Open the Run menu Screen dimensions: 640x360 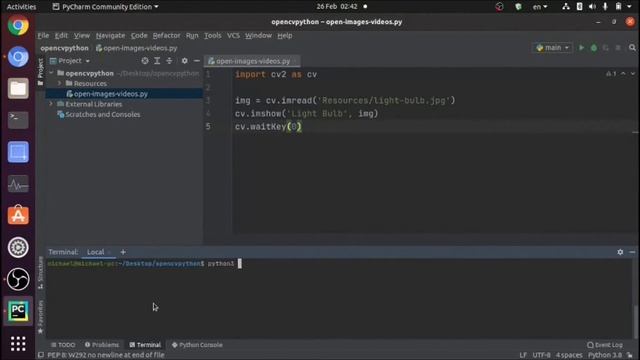(x=192, y=36)
